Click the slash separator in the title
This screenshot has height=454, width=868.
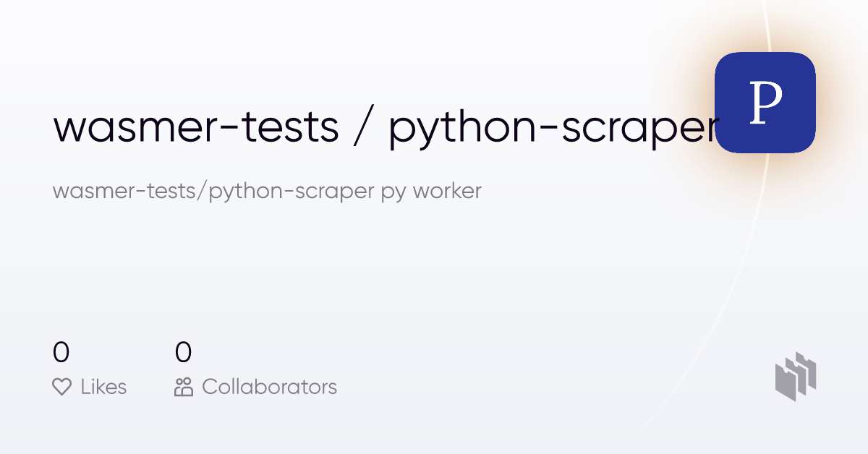(364, 127)
